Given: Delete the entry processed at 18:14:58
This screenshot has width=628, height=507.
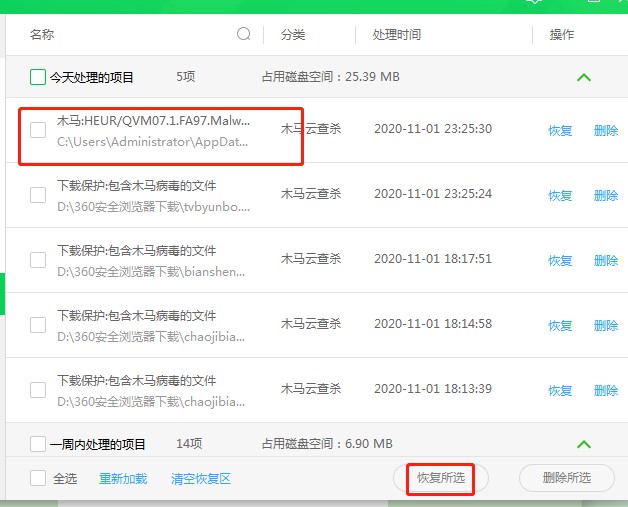Looking at the screenshot, I should (606, 325).
